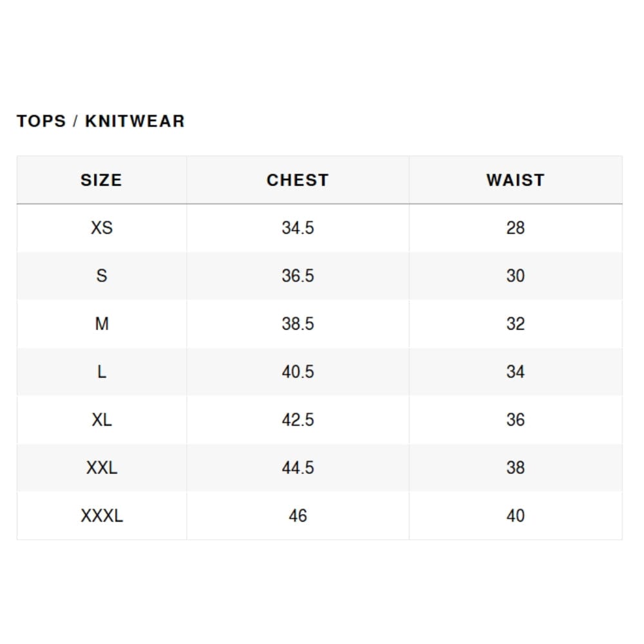Click the S size cell
The image size is (644, 644).
click(102, 276)
